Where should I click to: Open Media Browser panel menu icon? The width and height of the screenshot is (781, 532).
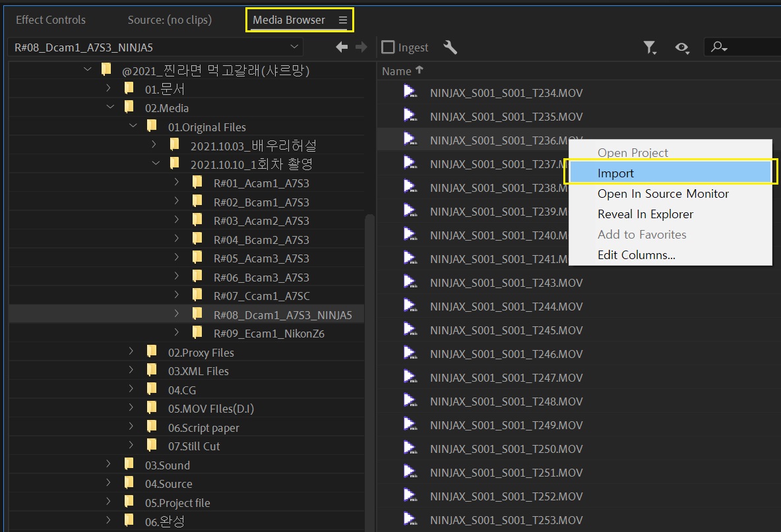pyautogui.click(x=343, y=20)
